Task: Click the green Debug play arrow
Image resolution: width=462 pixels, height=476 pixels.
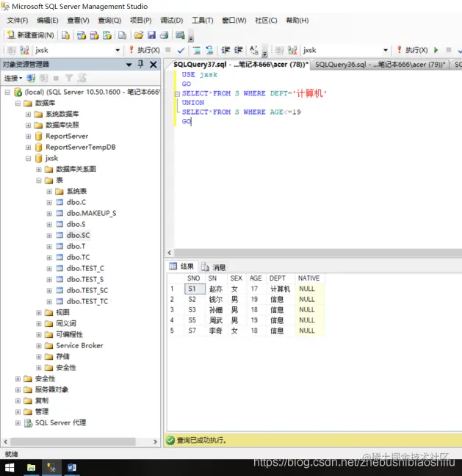Action: click(436, 50)
